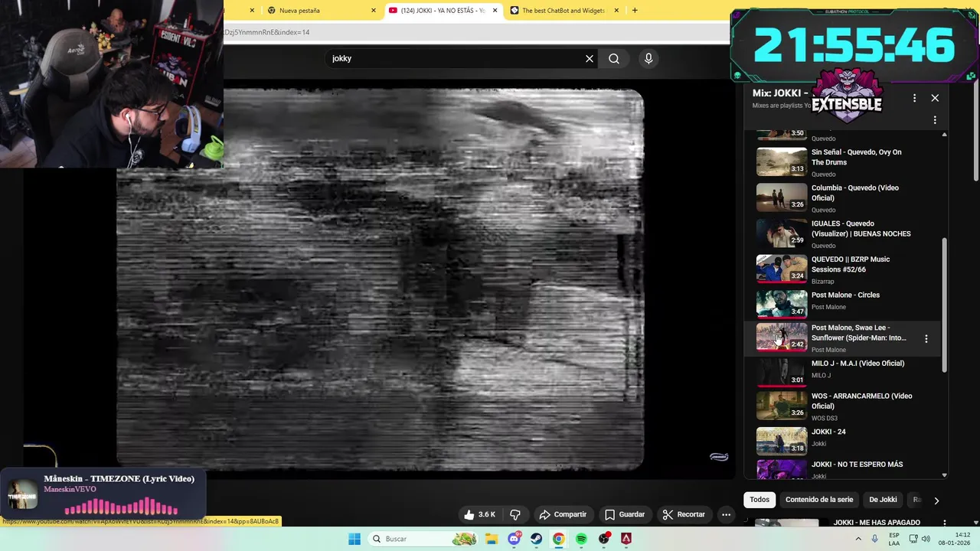
Task: Show hidden system tray icons
Action: tap(857, 539)
